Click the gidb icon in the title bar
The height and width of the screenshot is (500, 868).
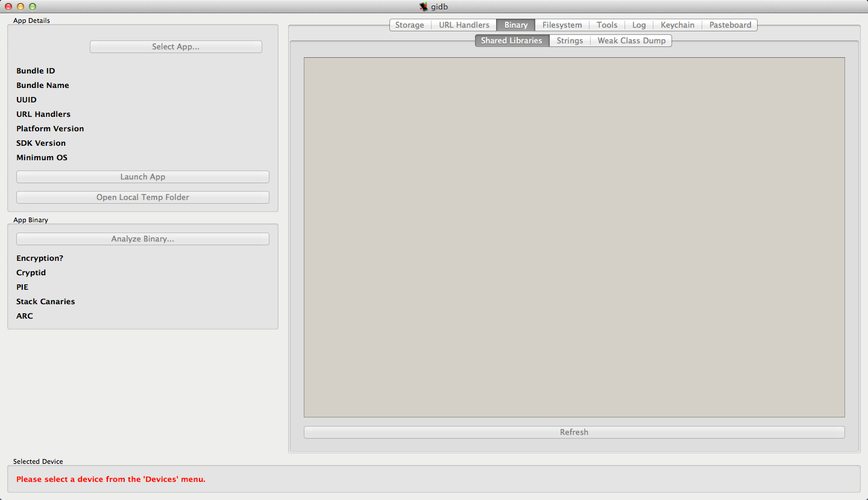[x=424, y=7]
